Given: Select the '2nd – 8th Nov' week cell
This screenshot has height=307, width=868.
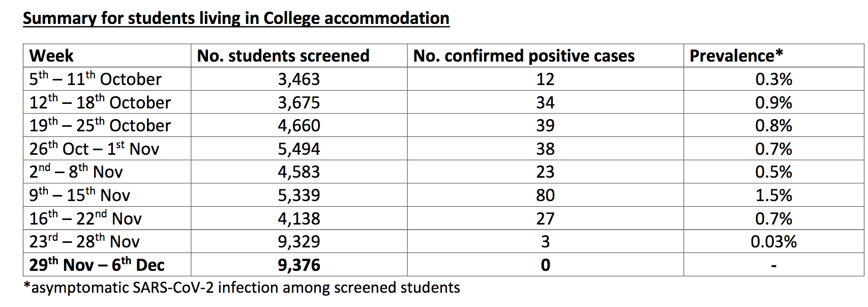Looking at the screenshot, I should 76,172.
